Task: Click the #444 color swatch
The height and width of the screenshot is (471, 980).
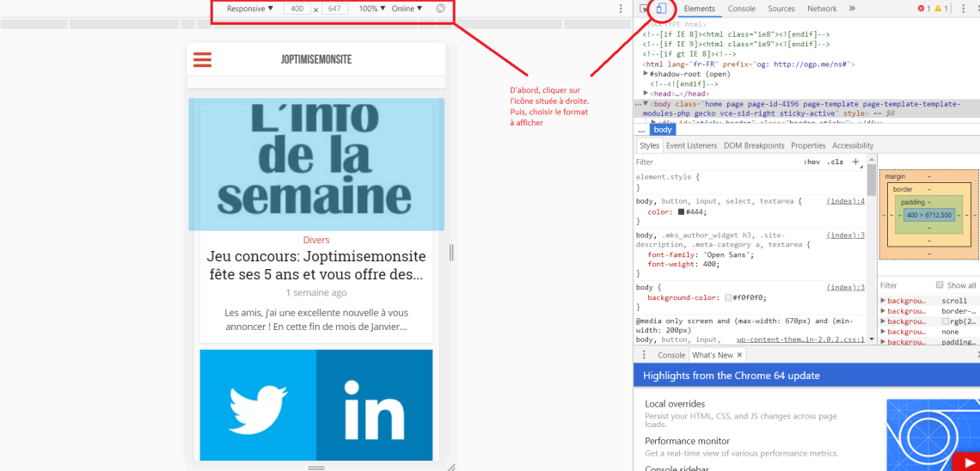Action: coord(681,211)
